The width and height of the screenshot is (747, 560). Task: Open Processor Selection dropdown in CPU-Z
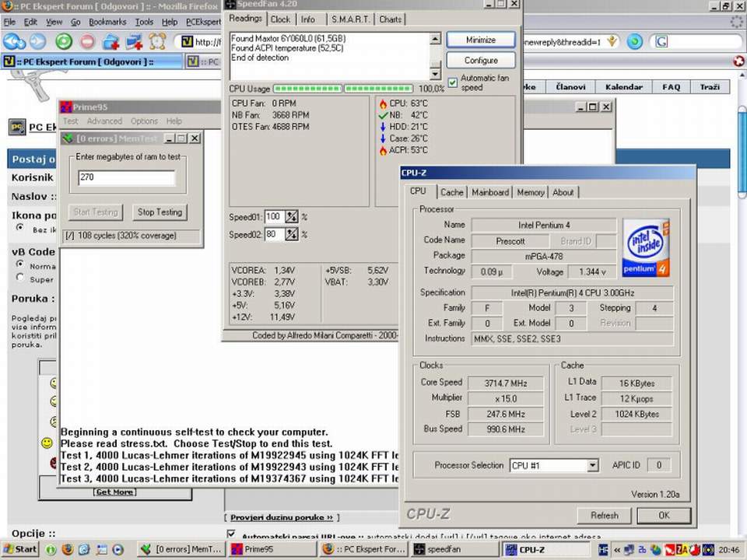pyautogui.click(x=592, y=465)
